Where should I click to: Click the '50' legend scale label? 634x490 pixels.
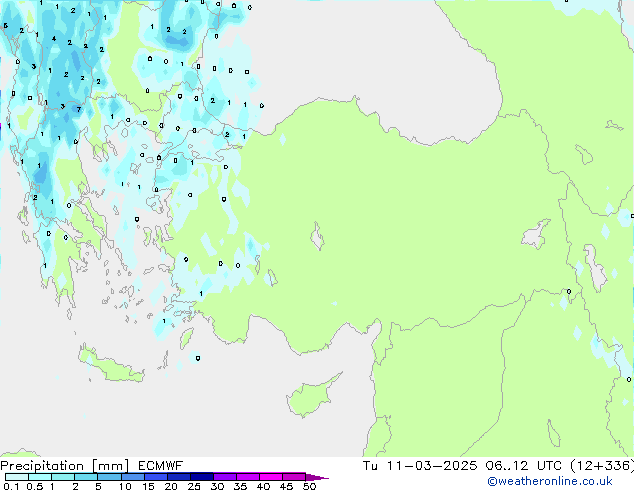pyautogui.click(x=309, y=486)
